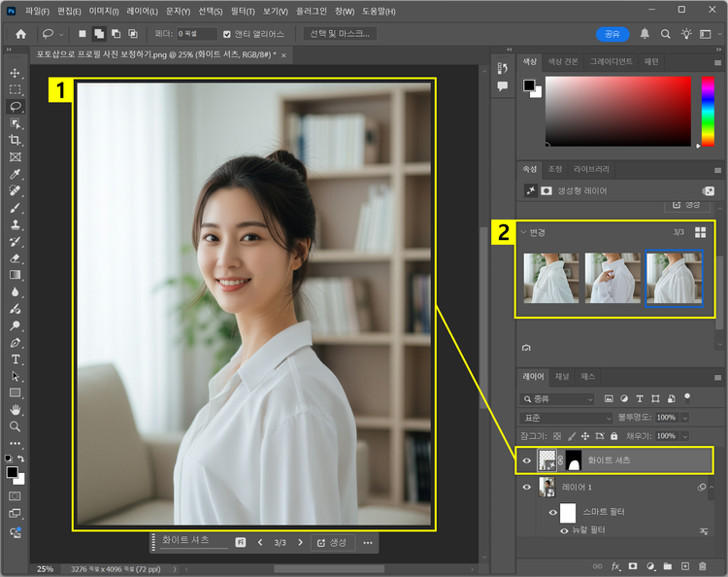Open the notifications bell icon
This screenshot has width=728, height=577.
click(645, 34)
